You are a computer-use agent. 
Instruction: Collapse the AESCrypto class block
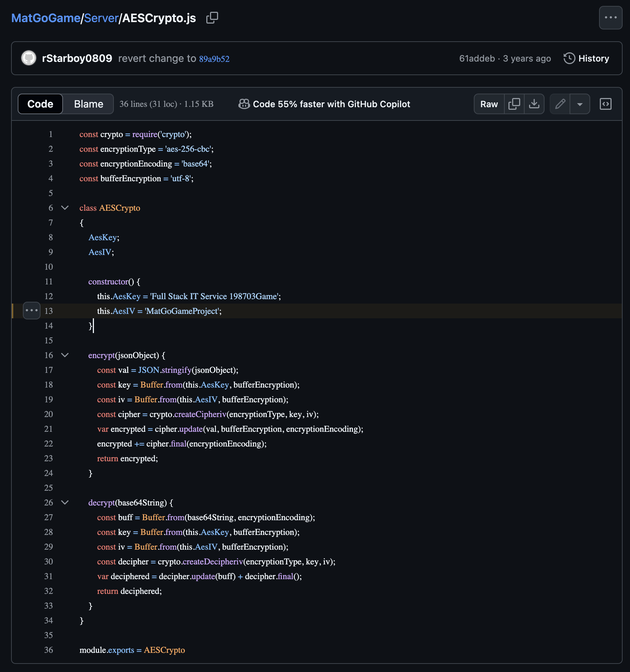pyautogui.click(x=65, y=208)
